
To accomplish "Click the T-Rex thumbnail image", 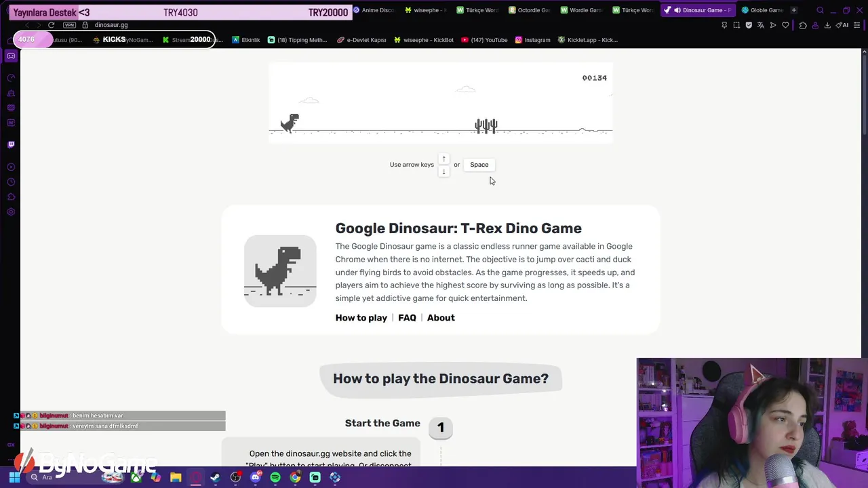I will point(280,271).
